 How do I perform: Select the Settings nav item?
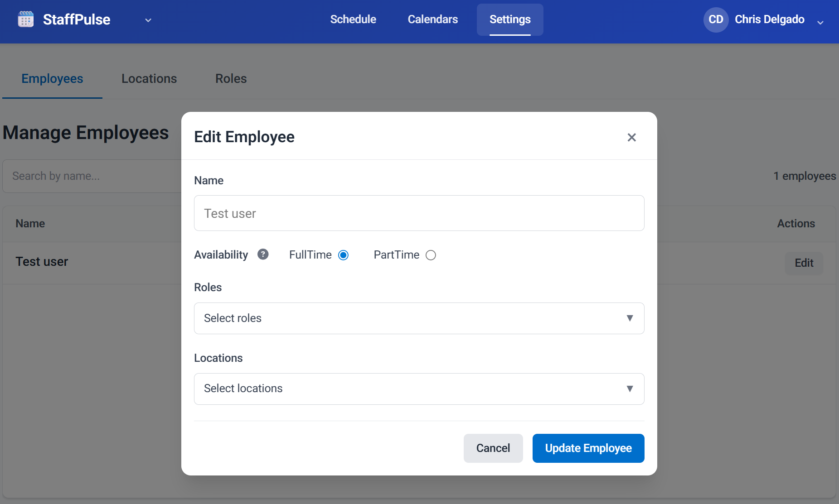(510, 19)
